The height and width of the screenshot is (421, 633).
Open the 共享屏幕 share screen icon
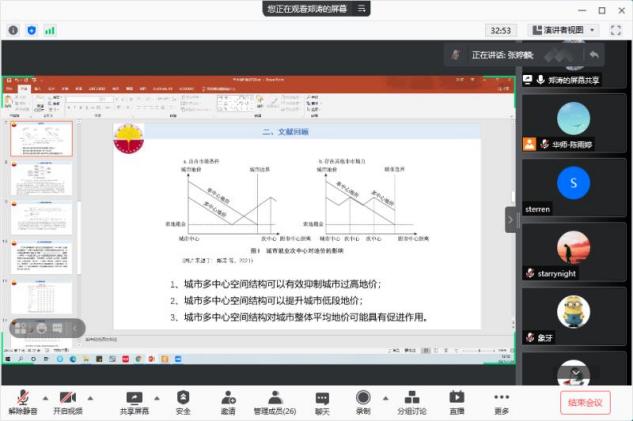point(134,397)
